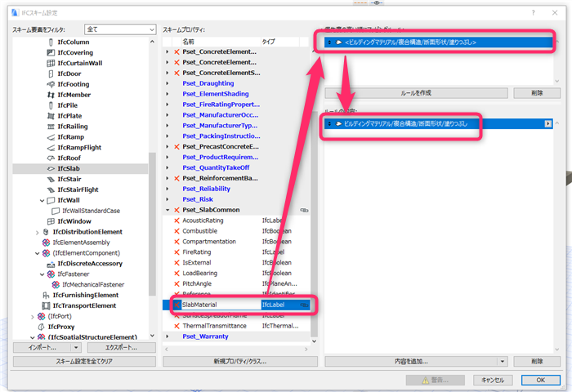Click the IfcRailing icon
Image resolution: width=572 pixels, height=392 pixels.
click(51, 127)
